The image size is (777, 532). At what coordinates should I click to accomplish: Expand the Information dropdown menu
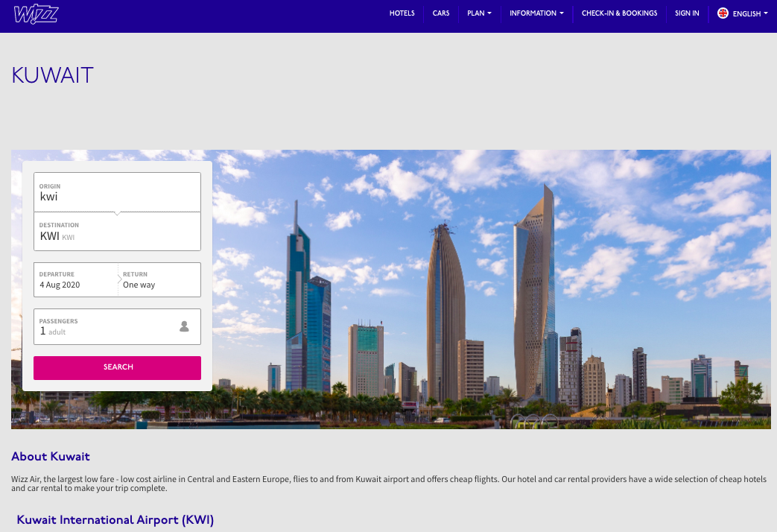pyautogui.click(x=536, y=13)
